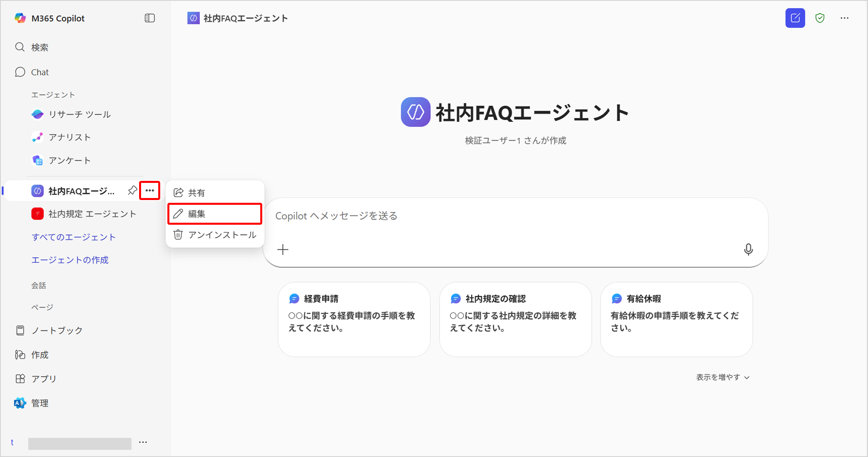Click the microphone voice input icon

(x=748, y=249)
